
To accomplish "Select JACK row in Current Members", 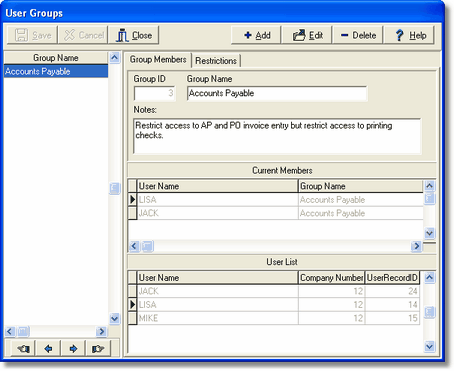I will (x=276, y=213).
